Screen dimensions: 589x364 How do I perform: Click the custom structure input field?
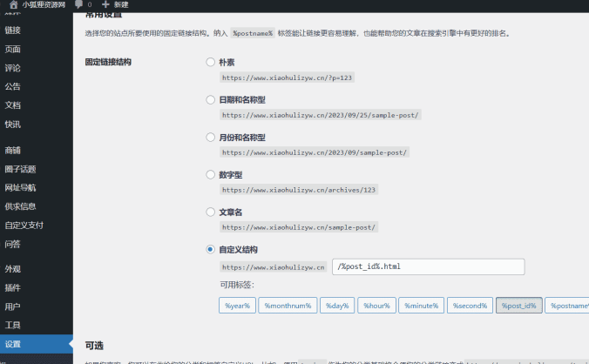[428, 266]
